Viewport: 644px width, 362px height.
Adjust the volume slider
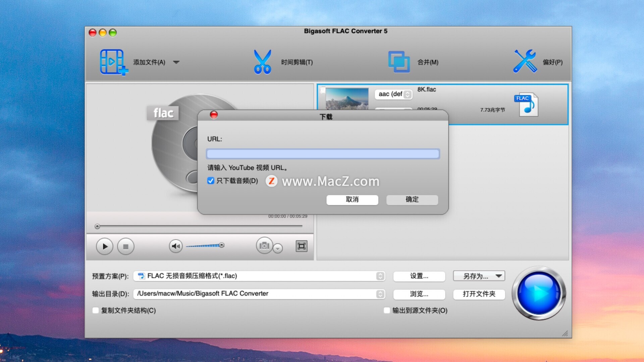[205, 246]
